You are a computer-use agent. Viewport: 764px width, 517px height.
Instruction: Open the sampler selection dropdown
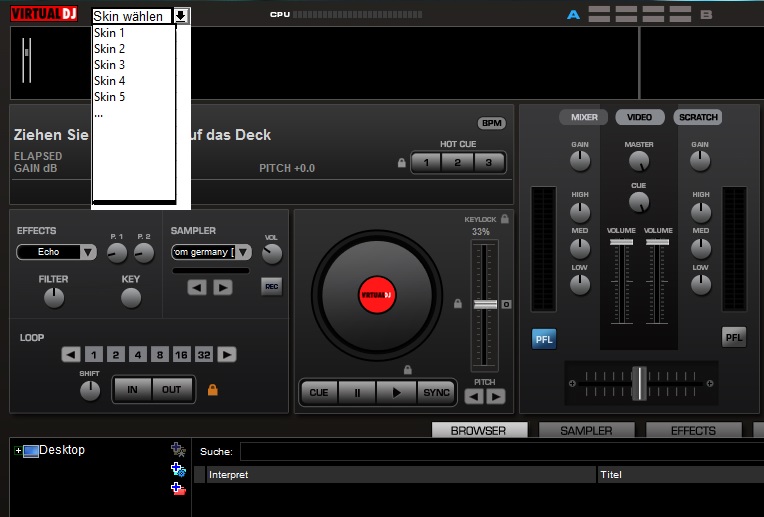click(210, 252)
